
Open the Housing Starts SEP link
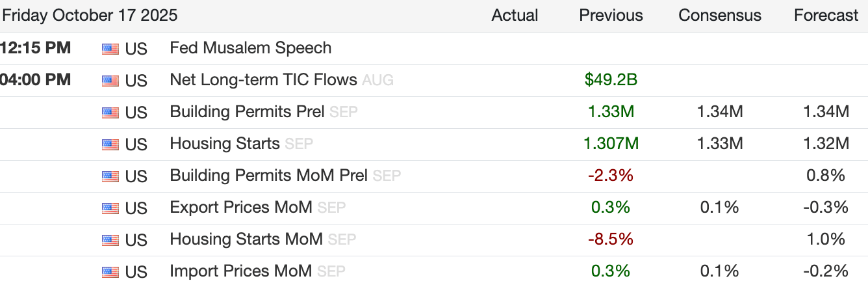(x=225, y=144)
